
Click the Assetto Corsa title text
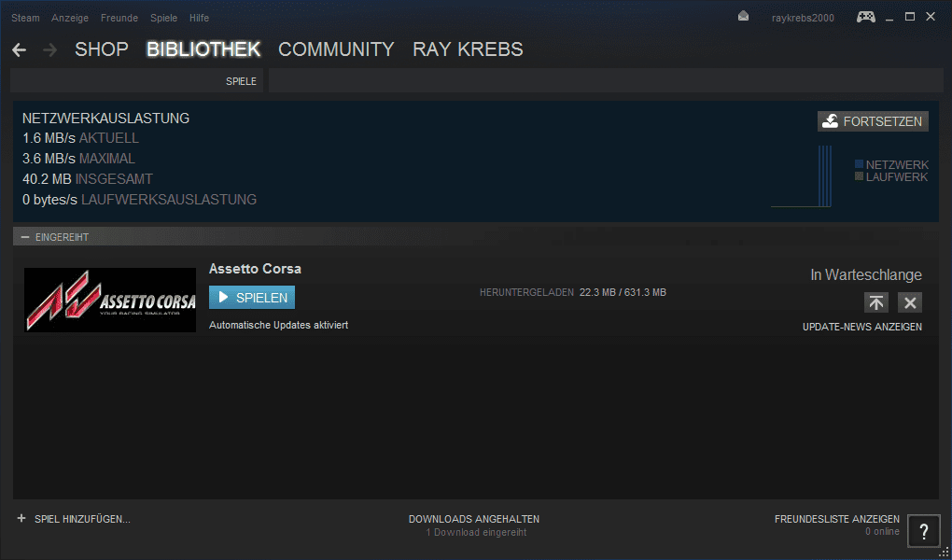[x=255, y=269]
